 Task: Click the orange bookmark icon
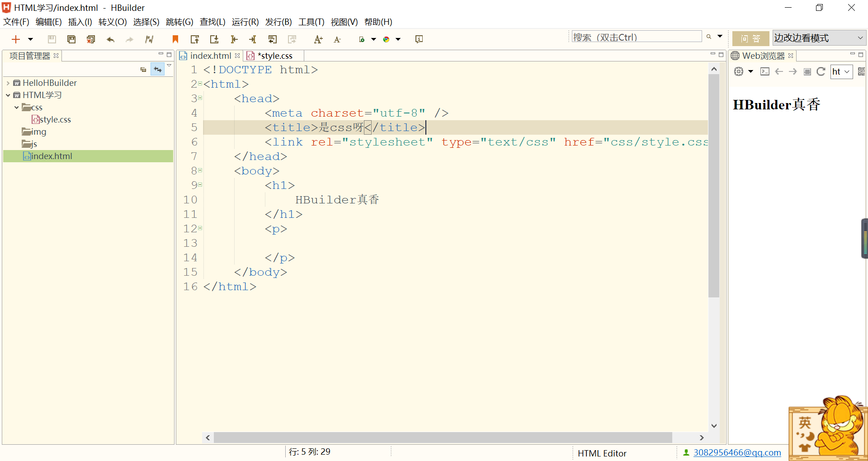click(175, 39)
